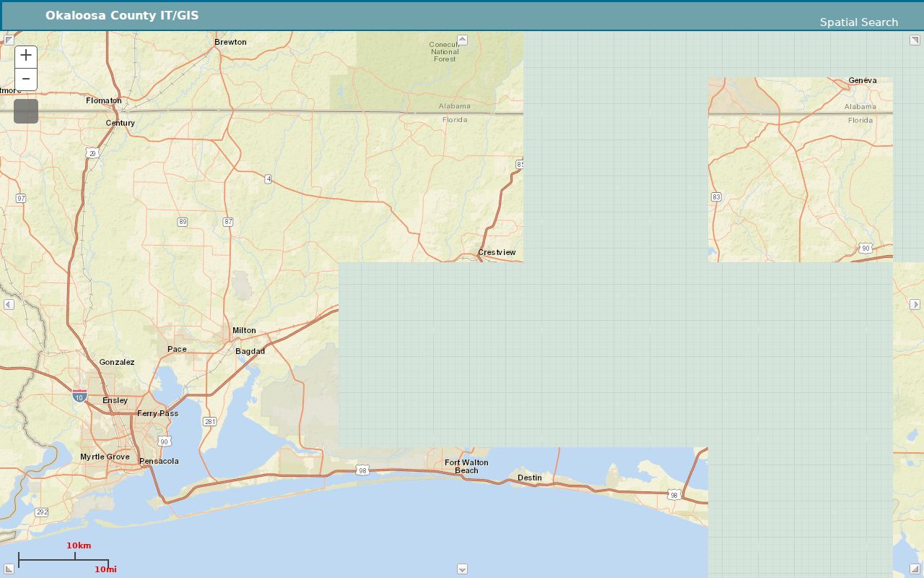Viewport: 924px width, 578px height.
Task: Click the 10mi scale bar label
Action: tap(105, 569)
